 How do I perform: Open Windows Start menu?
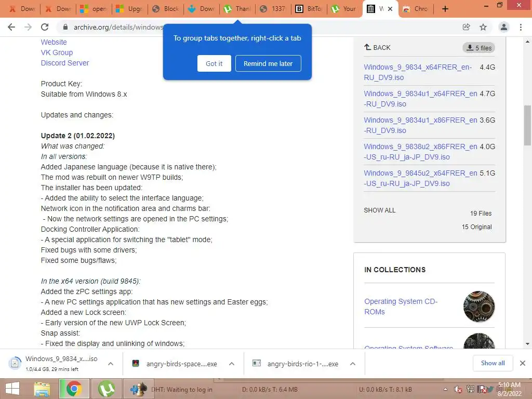(x=12, y=389)
